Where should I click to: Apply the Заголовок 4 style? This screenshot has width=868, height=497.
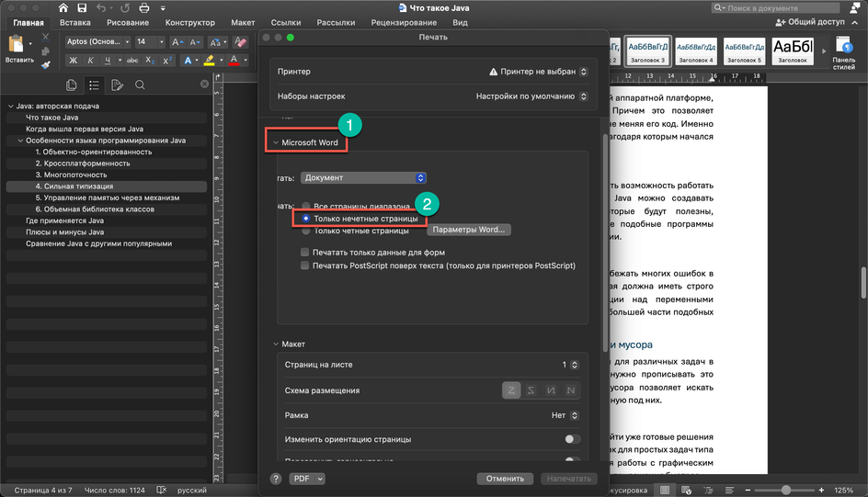696,51
